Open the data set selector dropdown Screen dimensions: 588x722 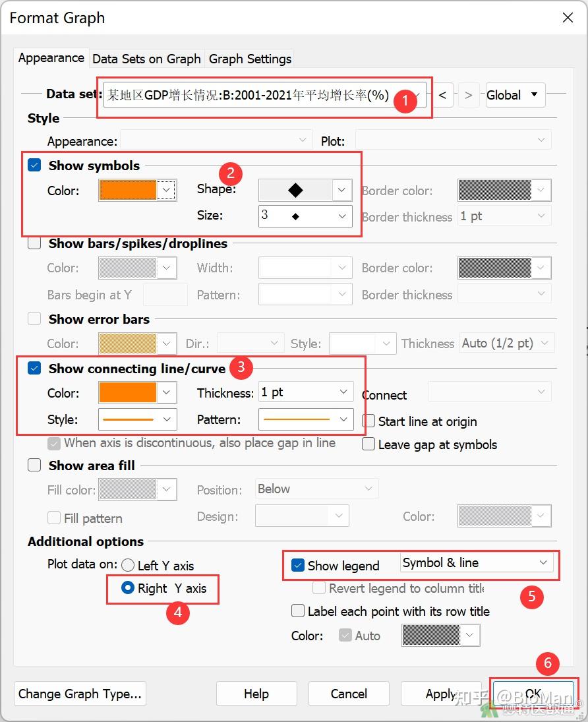coord(424,95)
